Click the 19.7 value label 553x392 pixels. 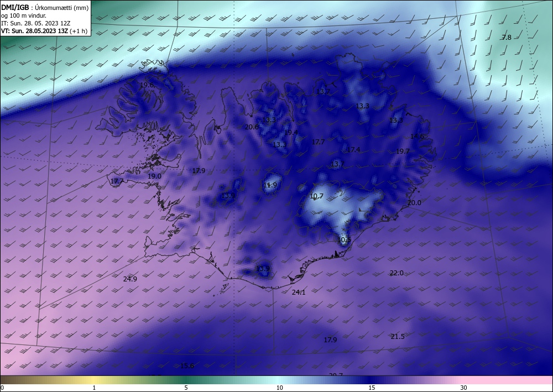click(403, 151)
